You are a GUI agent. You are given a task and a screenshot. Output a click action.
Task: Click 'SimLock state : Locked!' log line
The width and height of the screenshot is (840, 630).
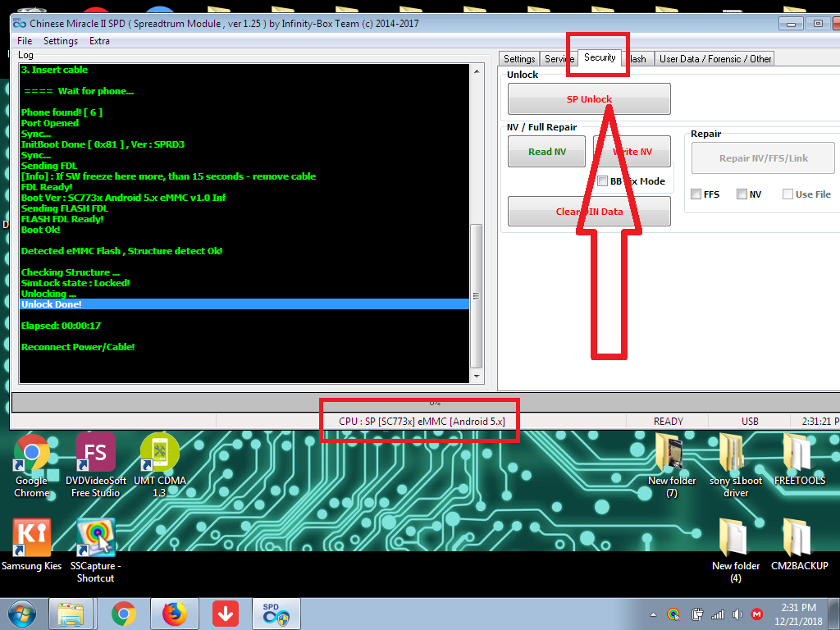(x=75, y=283)
